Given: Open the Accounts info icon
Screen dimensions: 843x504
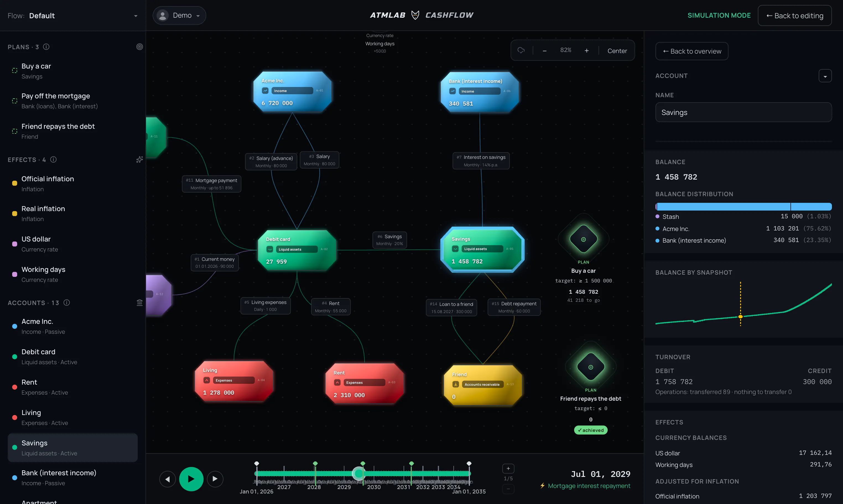Looking at the screenshot, I should click(x=67, y=303).
